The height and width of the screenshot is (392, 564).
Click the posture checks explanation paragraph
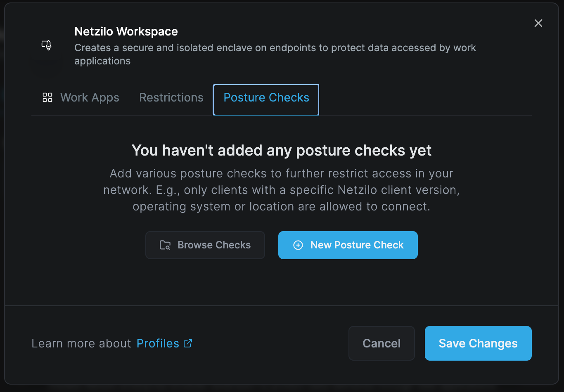282,190
